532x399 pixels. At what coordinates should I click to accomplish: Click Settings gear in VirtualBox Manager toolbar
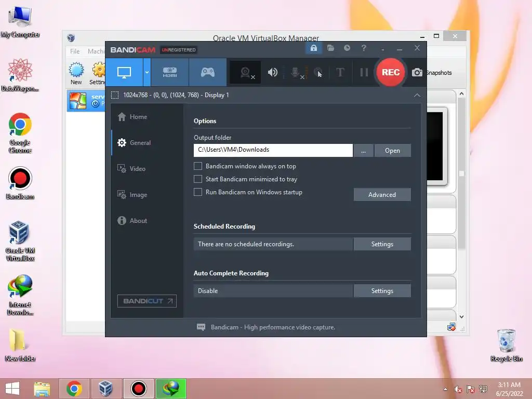[98, 73]
